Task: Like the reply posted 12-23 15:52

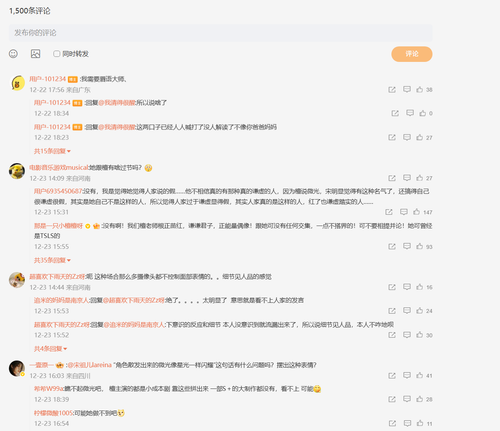Action: click(x=419, y=335)
